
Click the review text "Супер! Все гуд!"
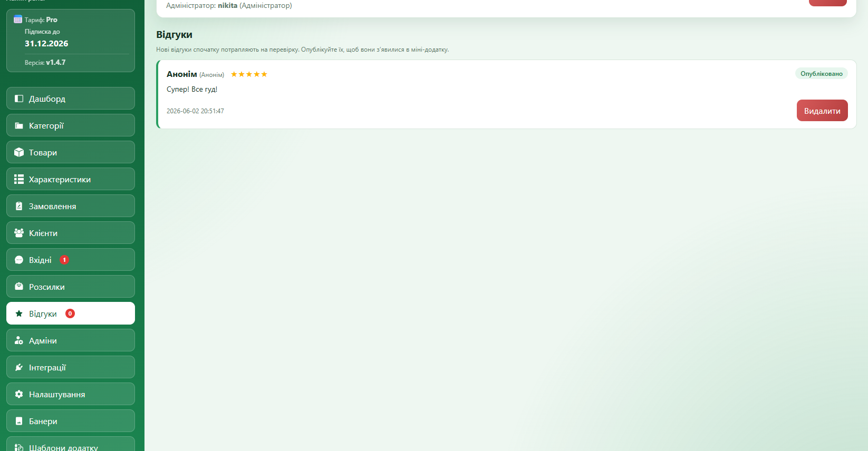pos(192,90)
